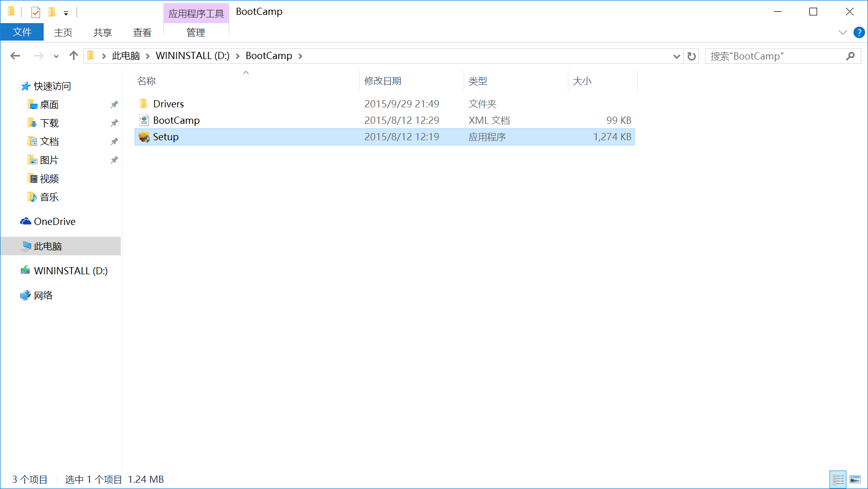Switch to details view layout icon

[x=838, y=480]
